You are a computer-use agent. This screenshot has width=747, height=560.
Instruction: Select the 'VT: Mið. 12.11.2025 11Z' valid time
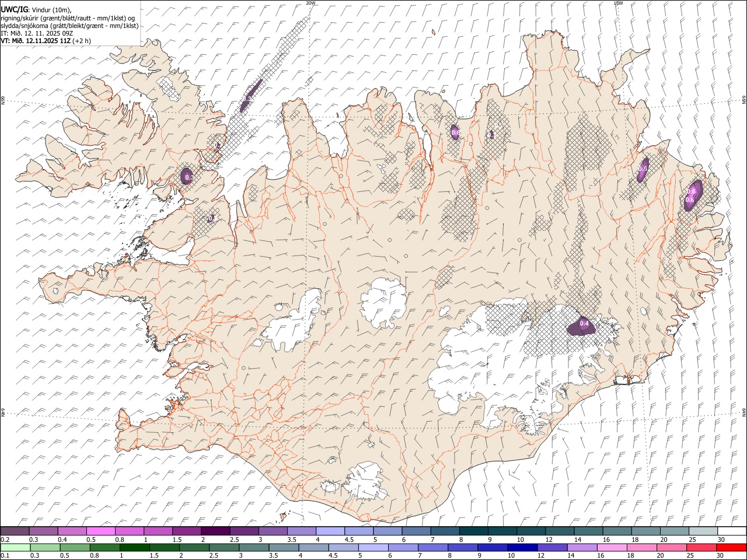(x=36, y=41)
